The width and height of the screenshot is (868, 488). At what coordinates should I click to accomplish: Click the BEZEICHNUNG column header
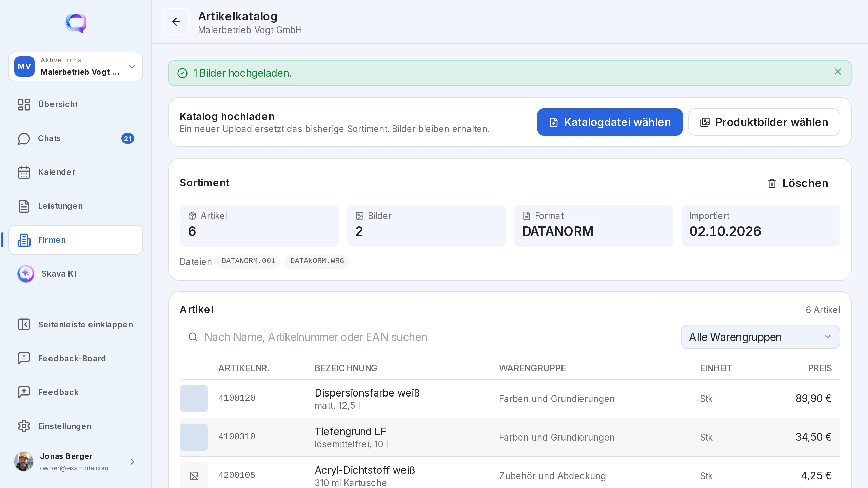point(346,368)
